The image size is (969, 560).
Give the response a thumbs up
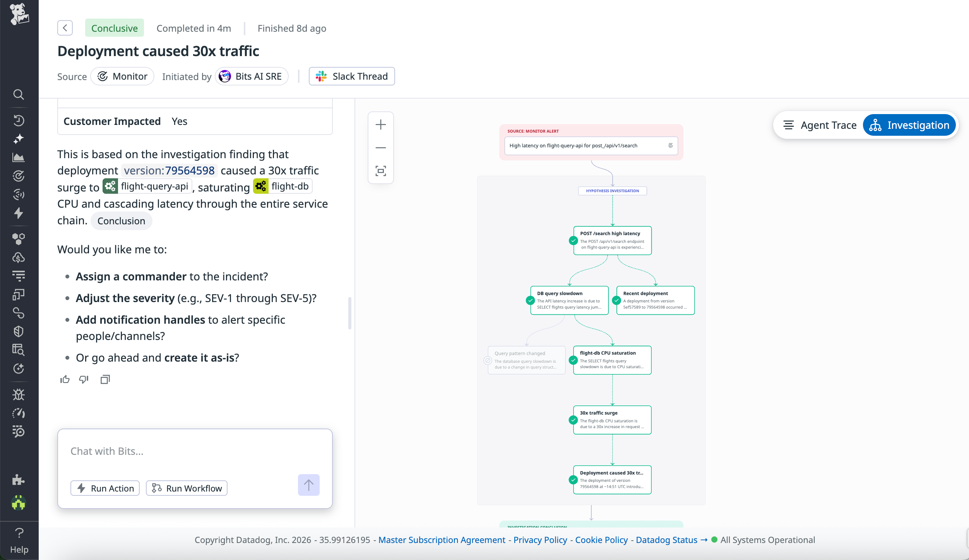(x=65, y=379)
